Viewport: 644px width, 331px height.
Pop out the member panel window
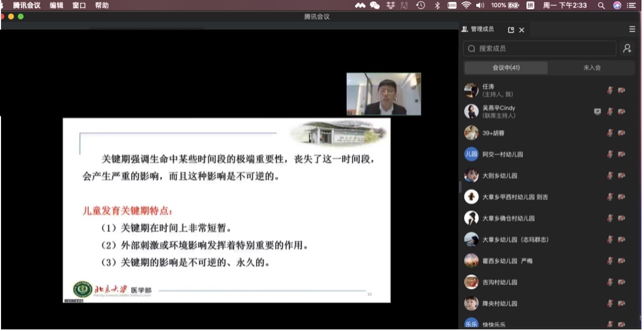tap(511, 30)
